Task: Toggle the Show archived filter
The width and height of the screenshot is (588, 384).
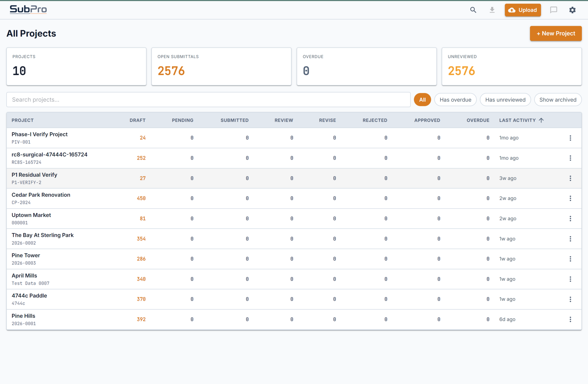Action: click(558, 100)
